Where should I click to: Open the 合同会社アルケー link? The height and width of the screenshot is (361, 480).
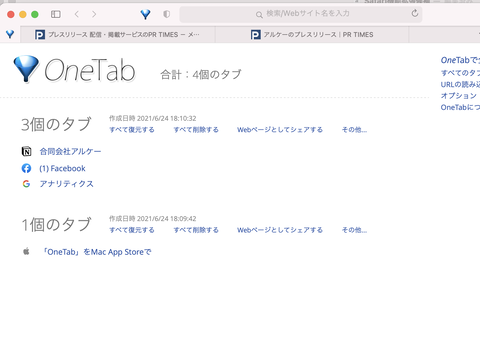[x=70, y=152]
